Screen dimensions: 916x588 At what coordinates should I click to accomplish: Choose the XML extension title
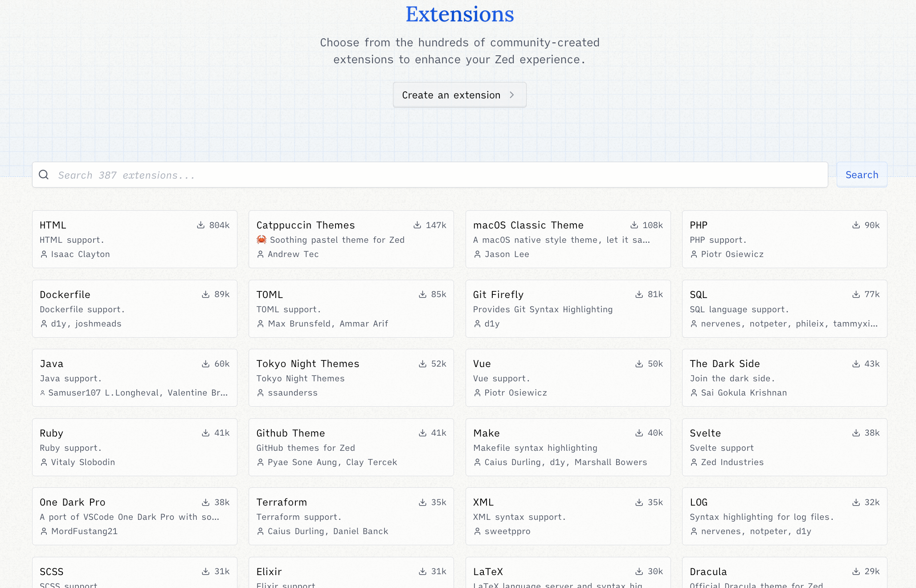tap(483, 502)
